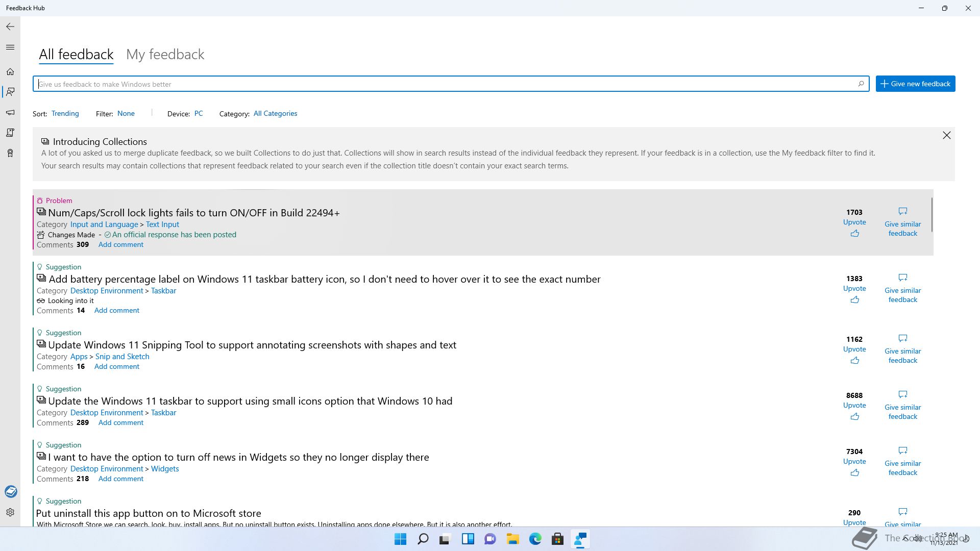
Task: Change Filter from None
Action: tap(126, 113)
